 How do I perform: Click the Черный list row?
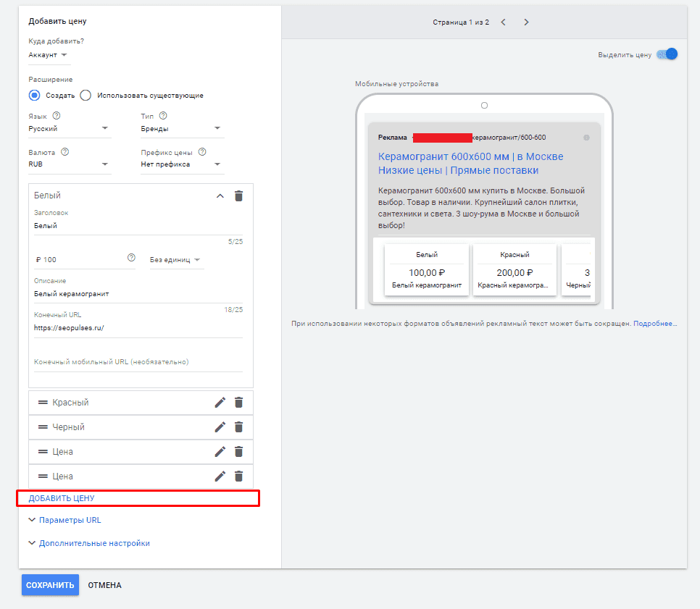point(141,427)
